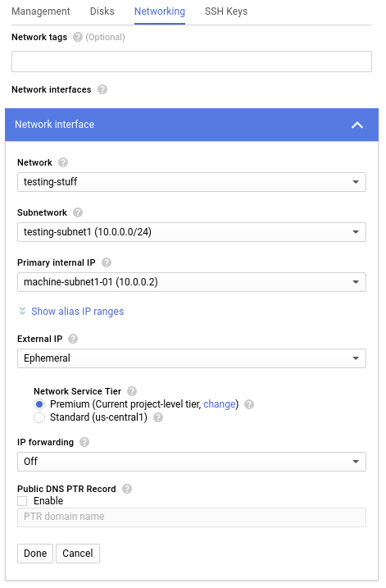386x588 pixels.
Task: Switch to the SSH Keys tab
Action: 226,11
